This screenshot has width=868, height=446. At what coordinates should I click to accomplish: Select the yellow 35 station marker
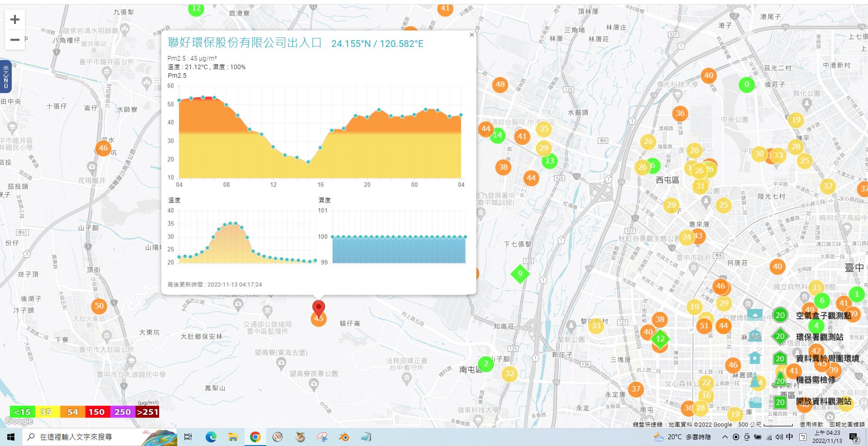pos(544,129)
